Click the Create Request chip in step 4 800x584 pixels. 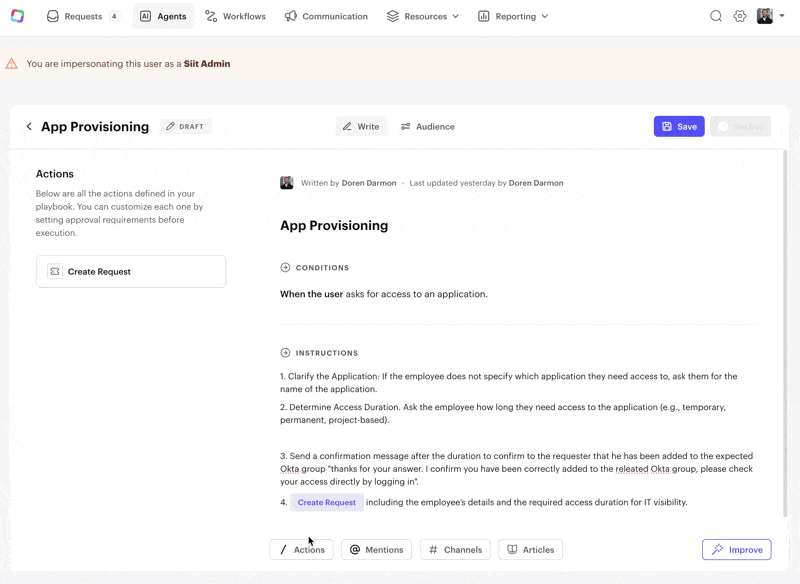tap(327, 502)
